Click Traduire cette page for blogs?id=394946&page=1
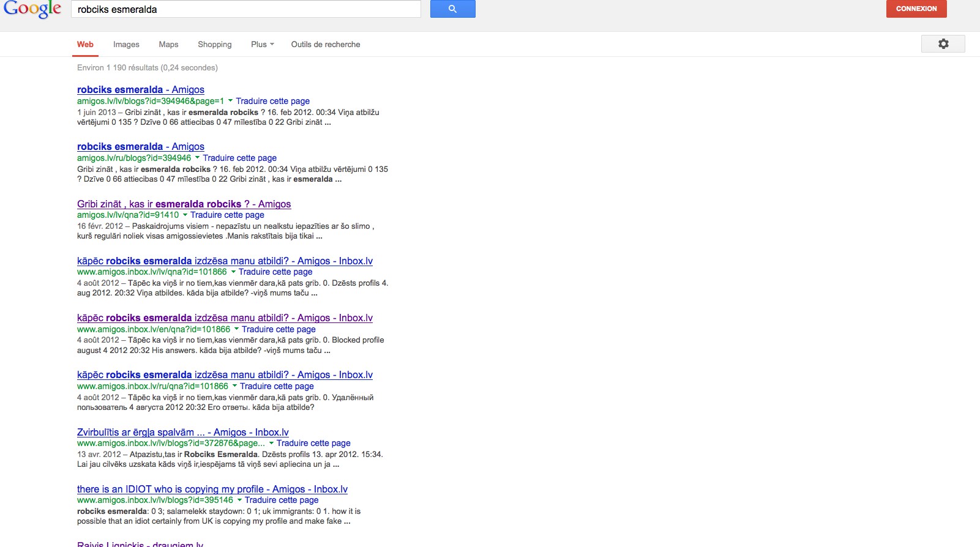 pos(273,101)
